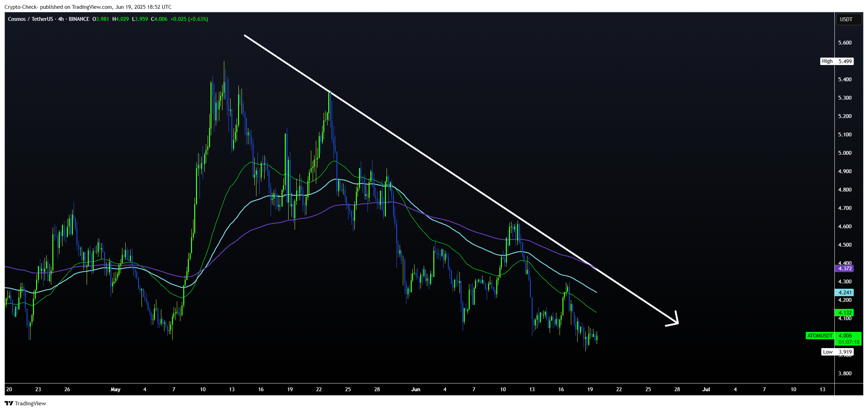Click the BINANCE exchange label
This screenshot has height=411, width=868.
[x=79, y=19]
